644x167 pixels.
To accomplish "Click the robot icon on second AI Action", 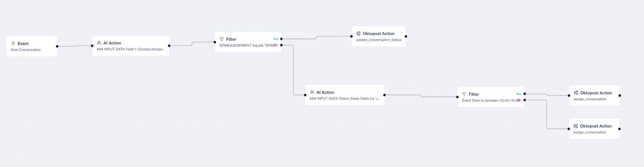I will (312, 92).
